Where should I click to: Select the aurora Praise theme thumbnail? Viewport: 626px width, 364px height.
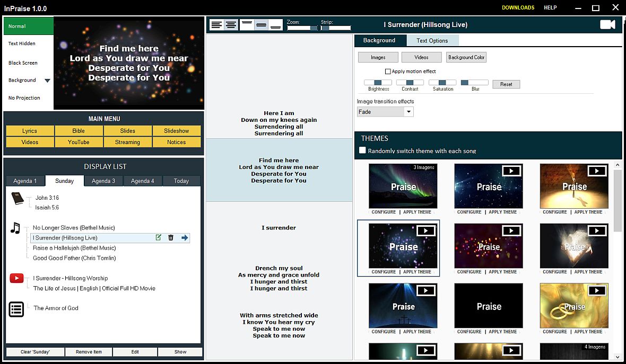(403, 185)
